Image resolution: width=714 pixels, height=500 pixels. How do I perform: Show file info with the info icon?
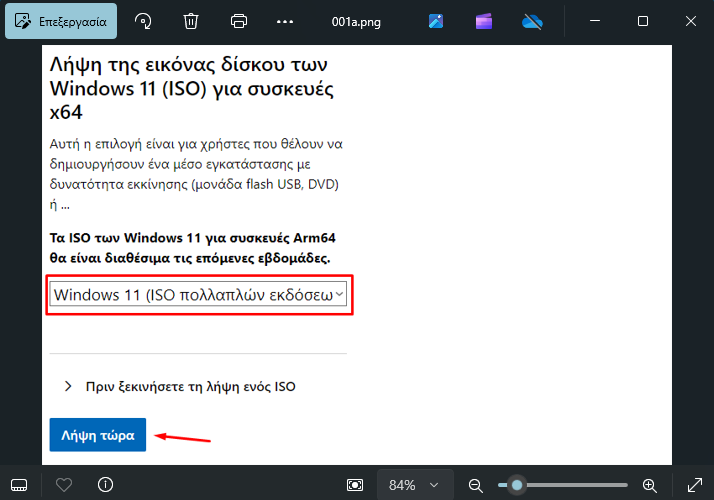click(105, 485)
